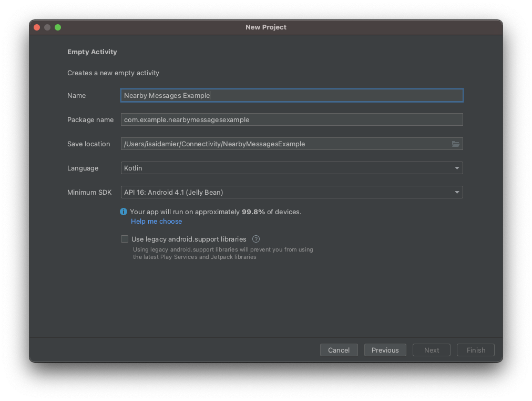Image resolution: width=532 pixels, height=401 pixels.
Task: Open the Save location folder browser icon
Action: [x=455, y=144]
